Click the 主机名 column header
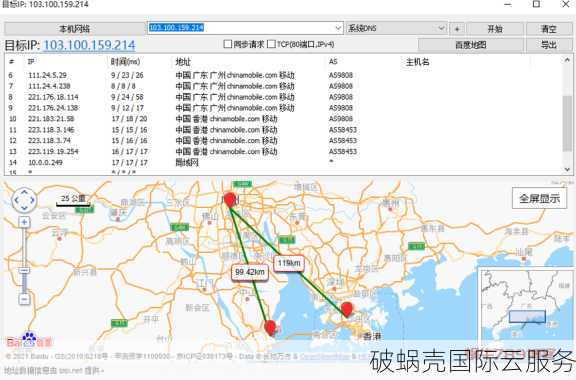Viewport: 576px width, 380px height. point(418,62)
